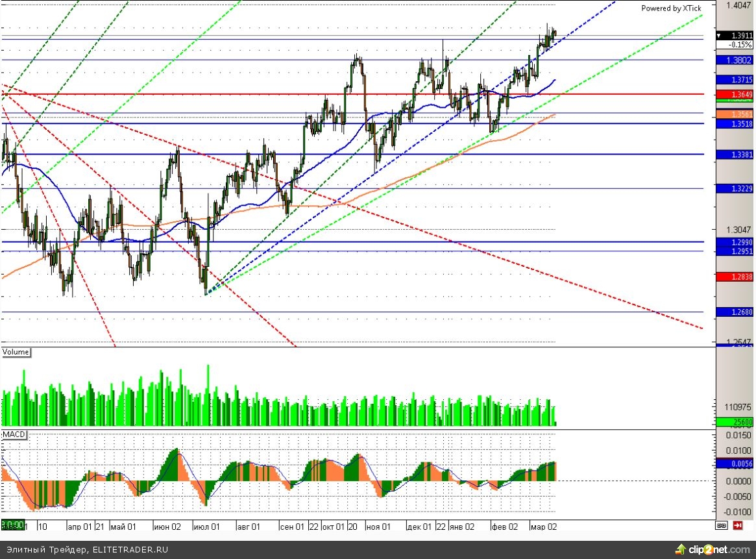Click the 110975 volume axis label
Viewport: 756px width, 559px height.
[738, 408]
